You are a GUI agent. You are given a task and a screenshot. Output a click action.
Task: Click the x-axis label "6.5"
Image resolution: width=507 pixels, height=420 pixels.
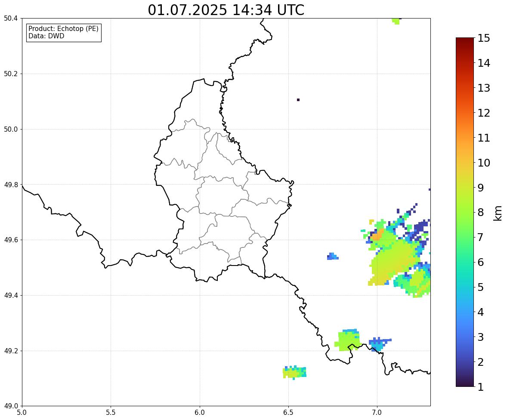click(288, 413)
